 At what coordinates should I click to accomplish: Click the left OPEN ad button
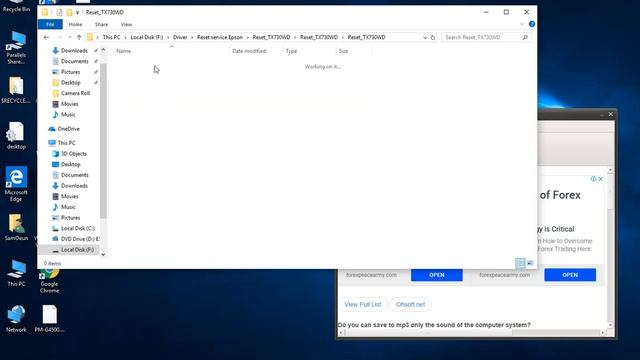tap(437, 275)
